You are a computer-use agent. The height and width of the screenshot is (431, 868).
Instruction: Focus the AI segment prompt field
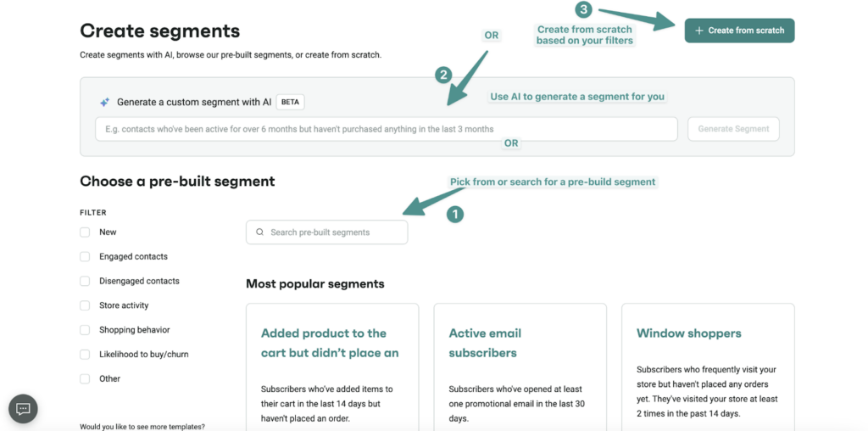point(386,129)
